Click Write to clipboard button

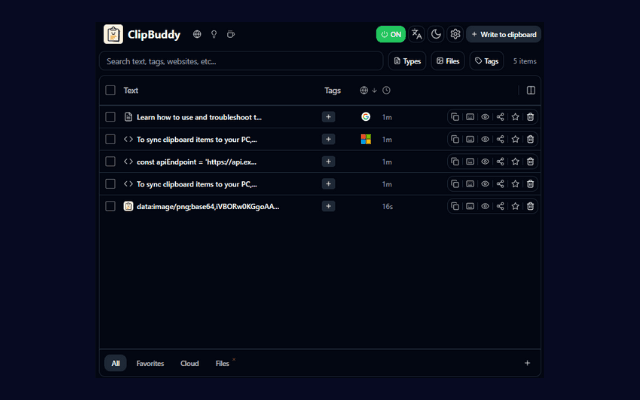[x=504, y=34]
